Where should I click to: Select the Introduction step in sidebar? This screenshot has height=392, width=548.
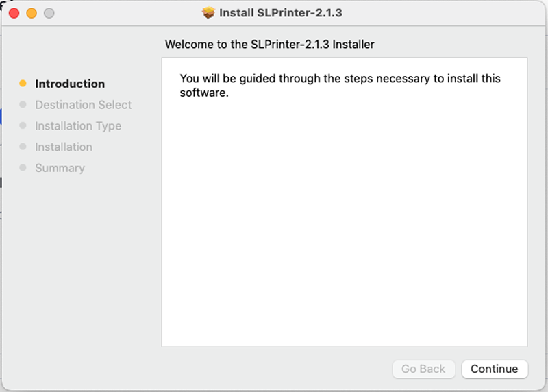point(70,84)
